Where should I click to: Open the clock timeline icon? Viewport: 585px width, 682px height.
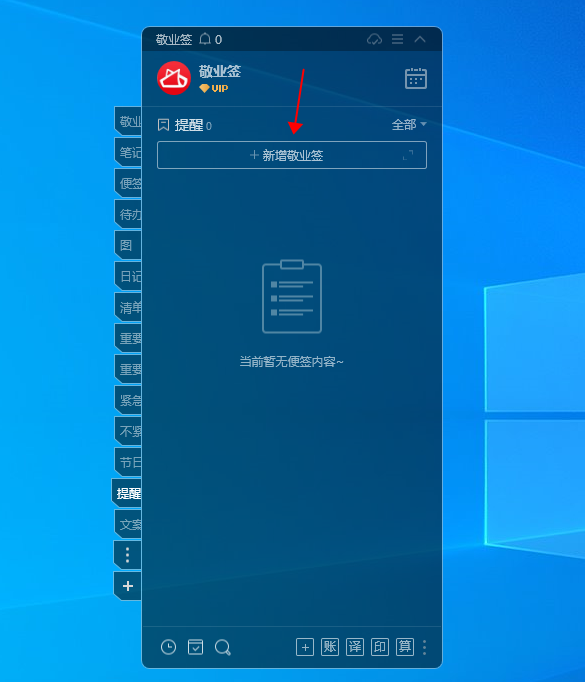coord(168,647)
